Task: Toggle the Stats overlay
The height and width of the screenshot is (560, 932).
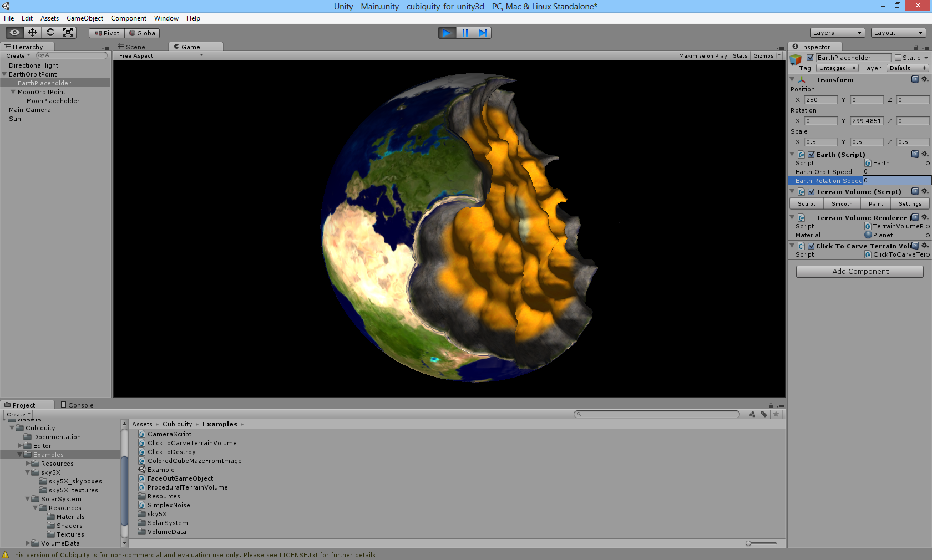Action: [740, 55]
